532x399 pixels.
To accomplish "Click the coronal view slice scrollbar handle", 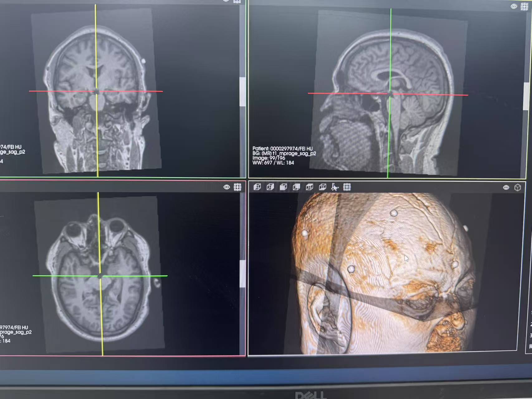I will [x=242, y=91].
